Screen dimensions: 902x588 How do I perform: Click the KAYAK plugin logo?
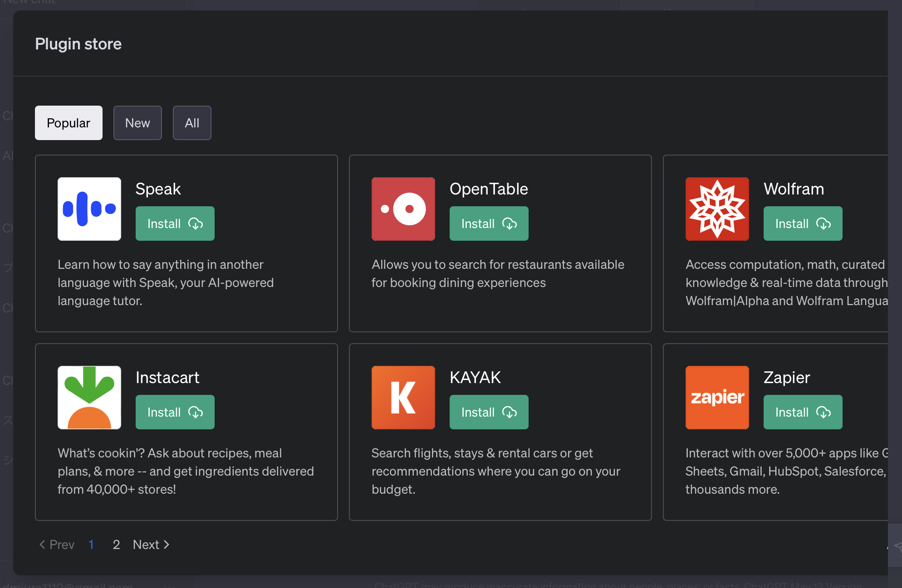tap(403, 398)
